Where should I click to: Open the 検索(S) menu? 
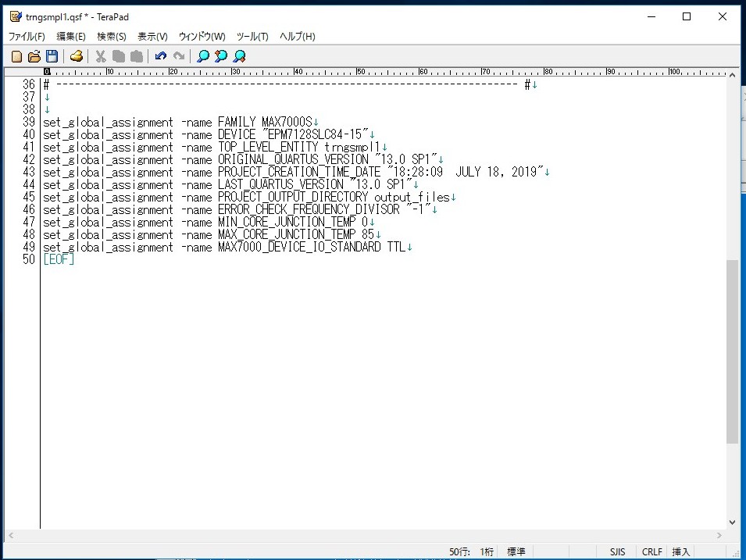click(x=112, y=37)
